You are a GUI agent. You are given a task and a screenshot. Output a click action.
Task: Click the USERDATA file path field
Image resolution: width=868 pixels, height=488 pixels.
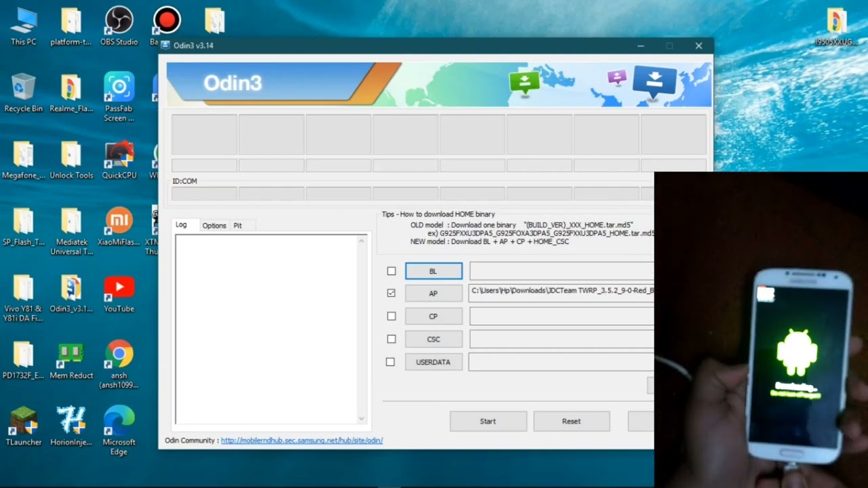pyautogui.click(x=561, y=362)
